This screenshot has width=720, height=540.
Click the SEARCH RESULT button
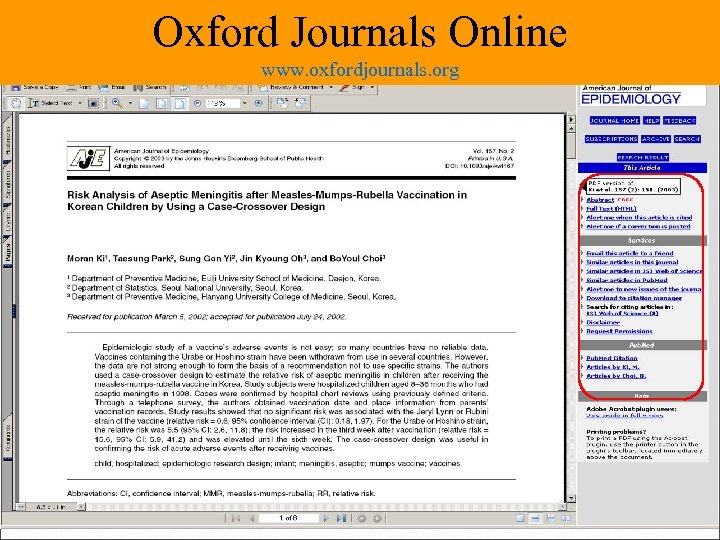tap(642, 157)
